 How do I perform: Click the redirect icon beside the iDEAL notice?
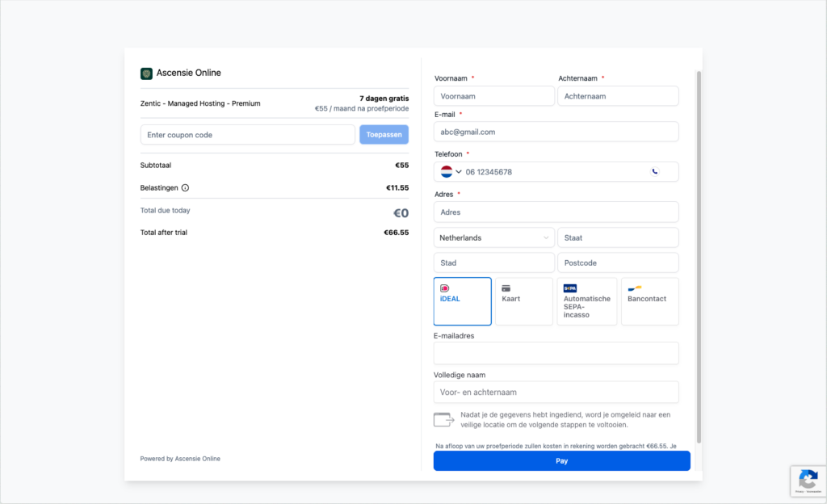click(x=444, y=419)
